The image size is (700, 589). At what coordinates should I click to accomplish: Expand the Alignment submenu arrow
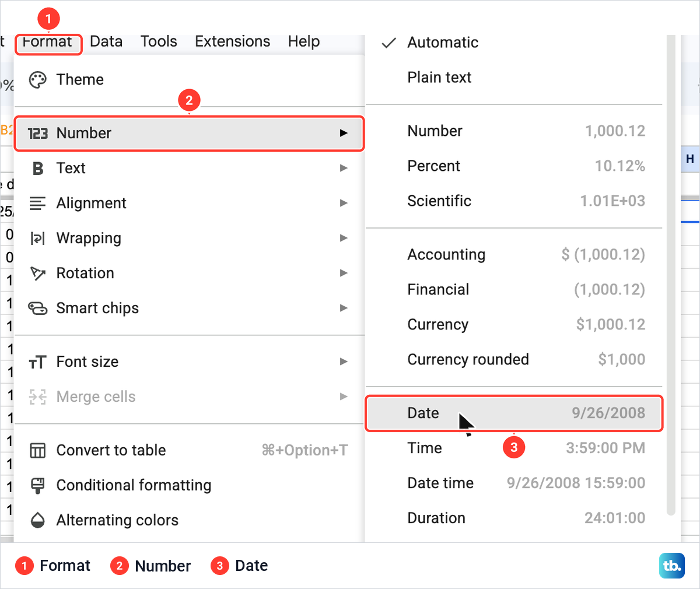pyautogui.click(x=344, y=203)
